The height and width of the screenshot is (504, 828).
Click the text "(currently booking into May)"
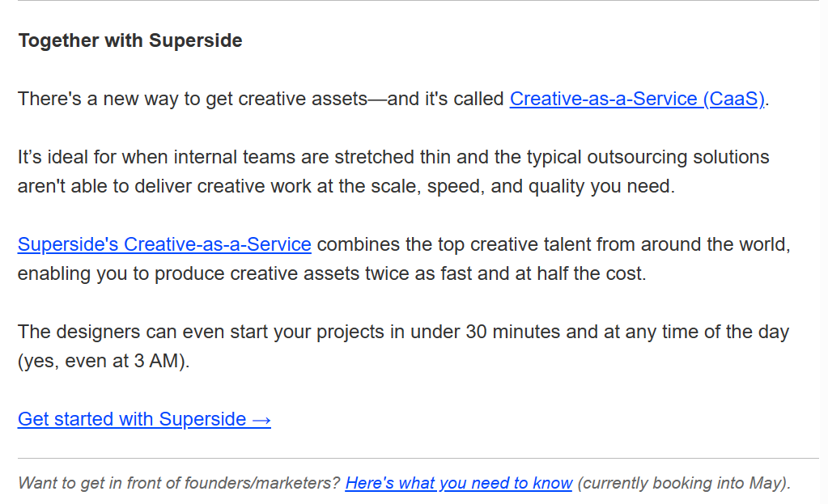pos(684,483)
